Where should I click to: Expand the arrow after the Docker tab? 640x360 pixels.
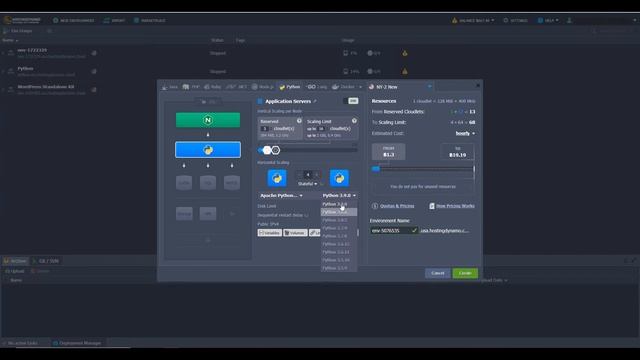click(360, 87)
